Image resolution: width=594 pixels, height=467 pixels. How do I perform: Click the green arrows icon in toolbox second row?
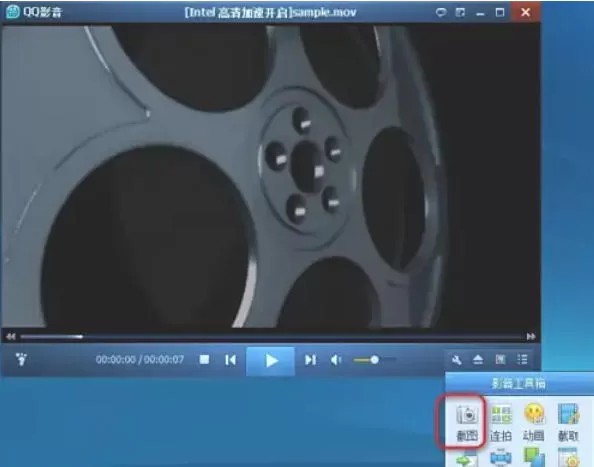click(467, 459)
